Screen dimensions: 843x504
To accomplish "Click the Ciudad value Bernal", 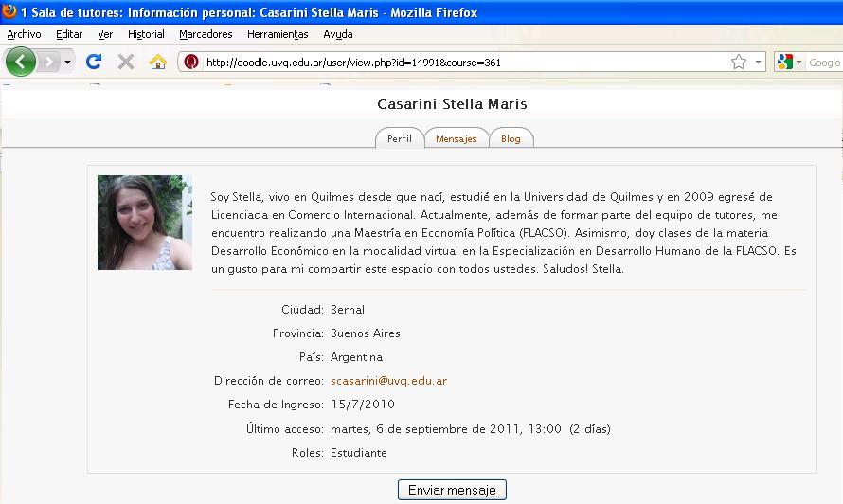I will point(348,310).
